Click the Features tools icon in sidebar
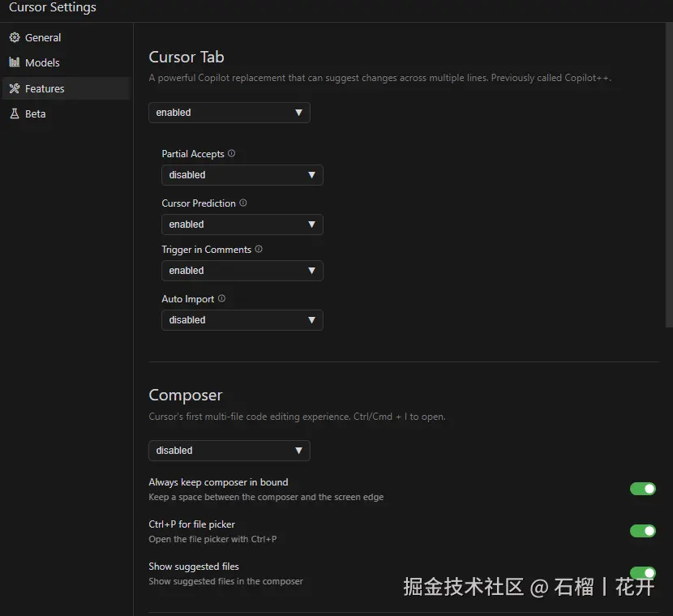Image resolution: width=673 pixels, height=616 pixels. click(15, 88)
